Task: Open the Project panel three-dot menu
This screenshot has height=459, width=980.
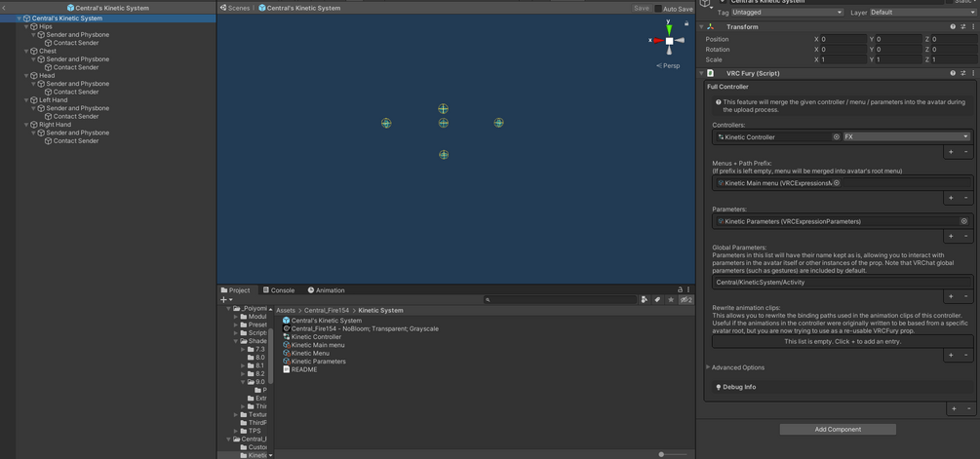Action: [690, 289]
